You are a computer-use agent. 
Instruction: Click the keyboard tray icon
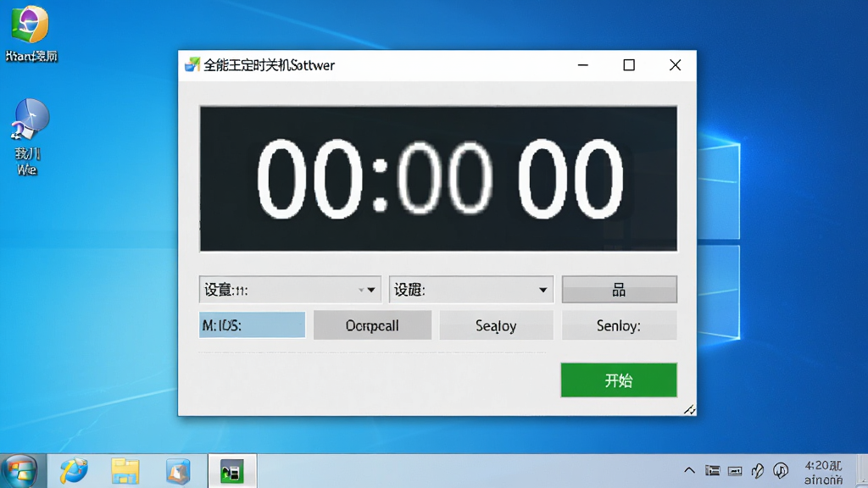coord(735,471)
